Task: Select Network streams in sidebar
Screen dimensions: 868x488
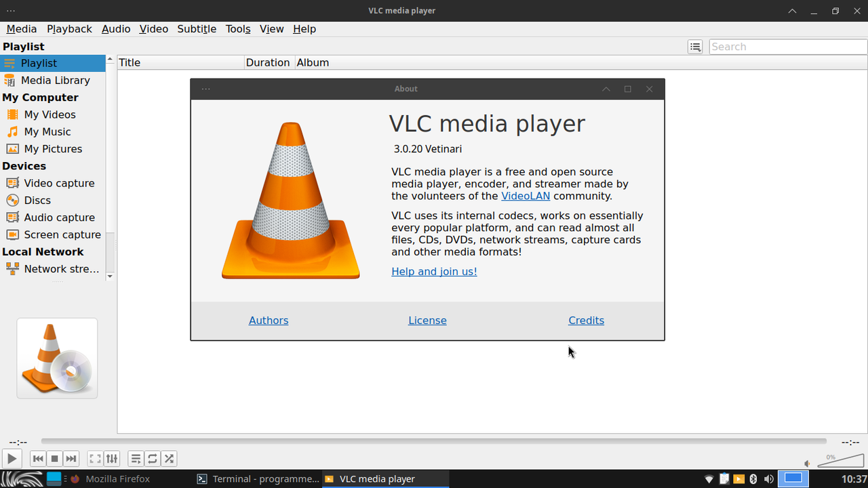Action: (53, 269)
